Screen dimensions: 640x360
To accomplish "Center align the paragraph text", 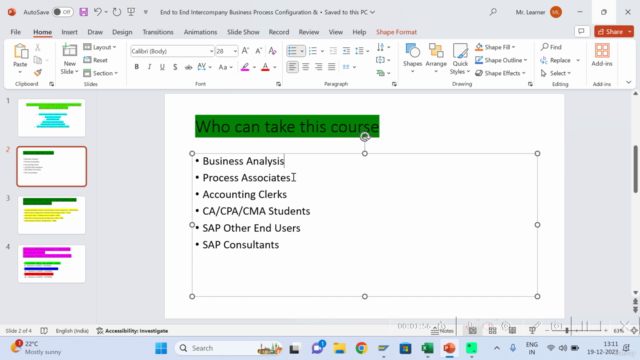I will (305, 67).
